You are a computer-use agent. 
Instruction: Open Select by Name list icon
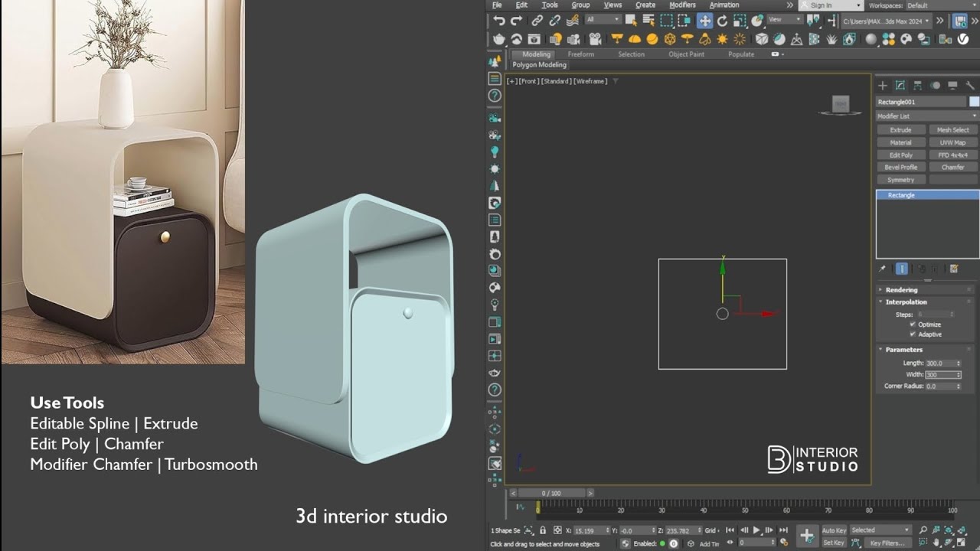point(648,21)
